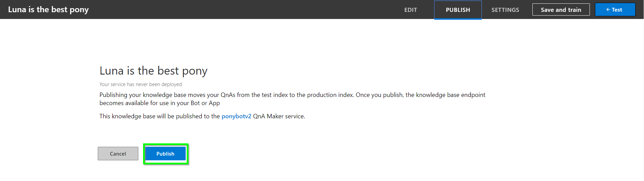Open the SETTINGS tab
Viewport: 644px width, 181px height.
505,10
